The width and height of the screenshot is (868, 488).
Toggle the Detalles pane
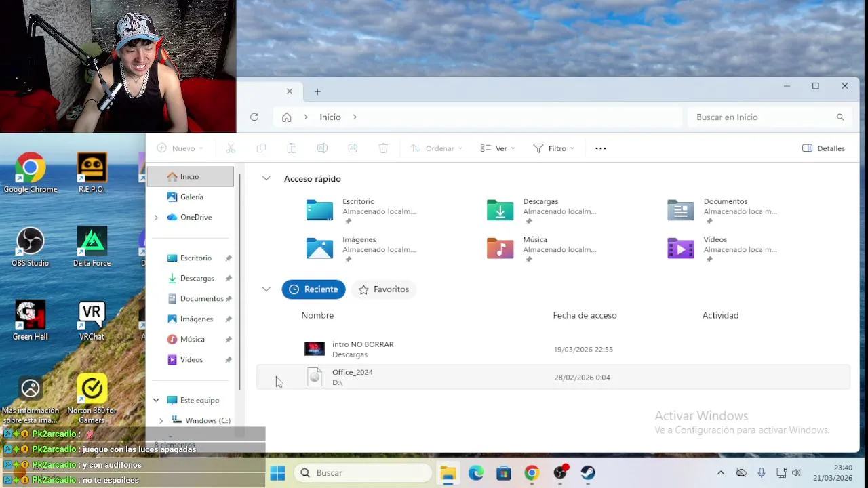point(823,148)
